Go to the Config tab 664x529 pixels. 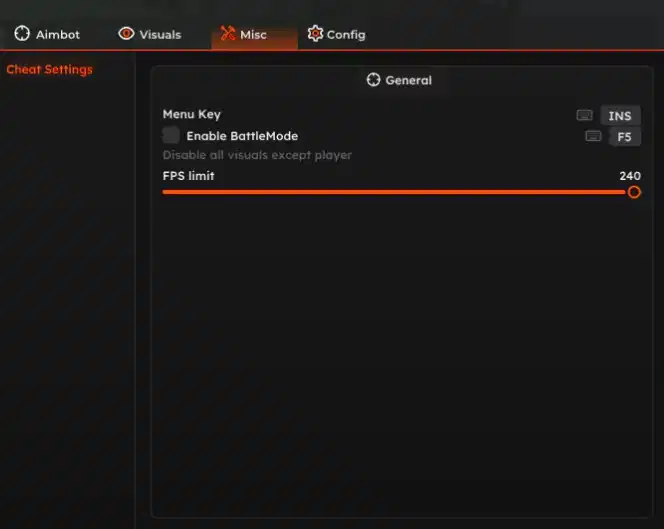(336, 34)
